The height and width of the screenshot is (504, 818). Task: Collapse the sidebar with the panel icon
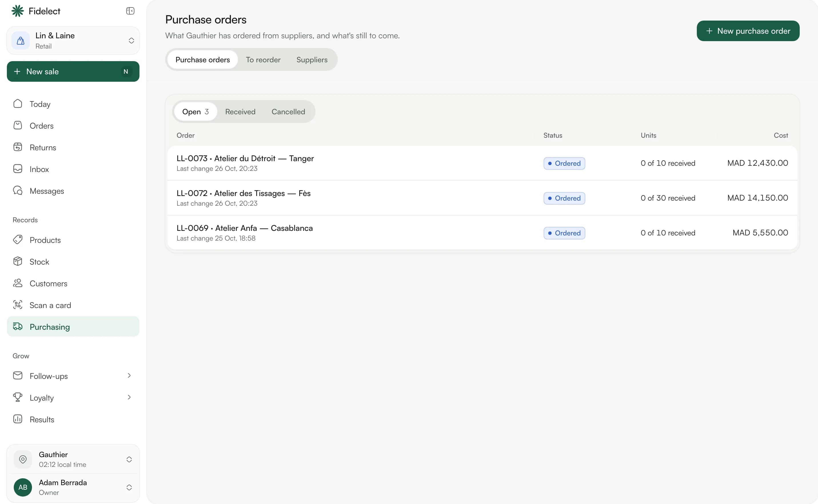point(130,11)
